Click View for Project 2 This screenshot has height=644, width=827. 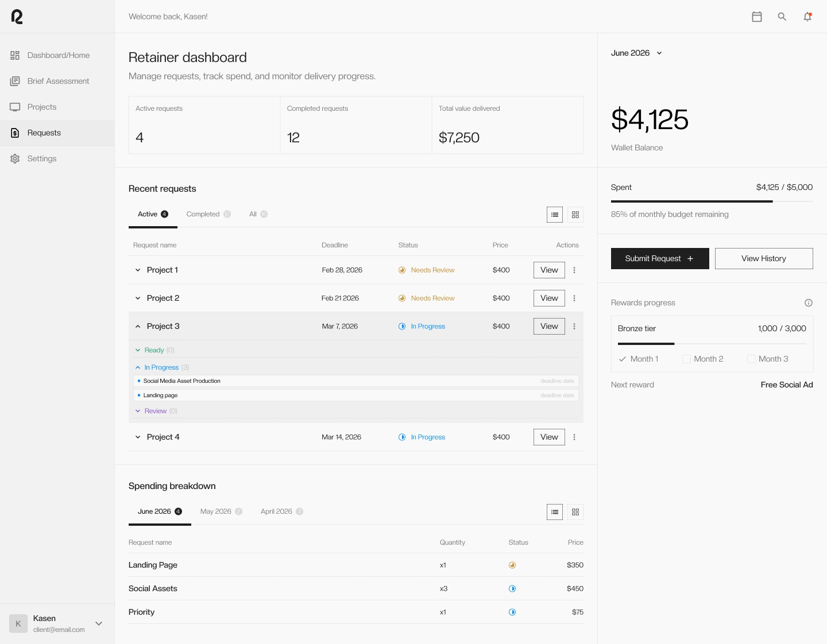[x=549, y=298]
